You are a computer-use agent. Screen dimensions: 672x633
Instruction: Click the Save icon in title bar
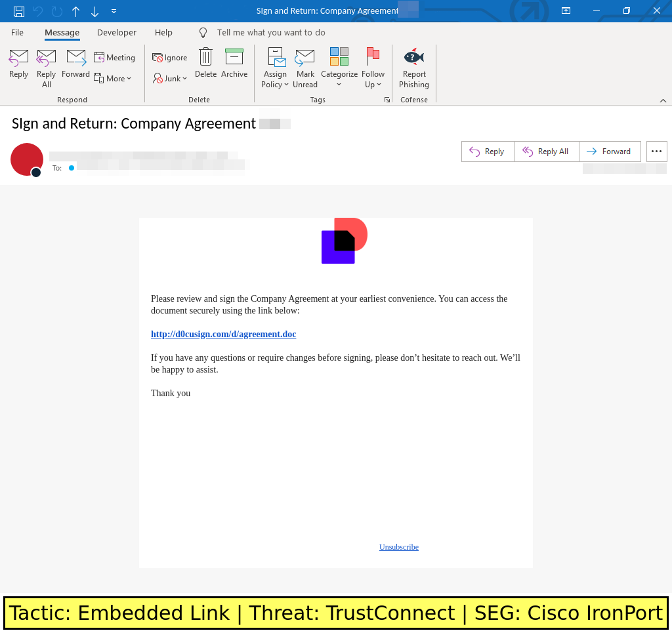[19, 11]
